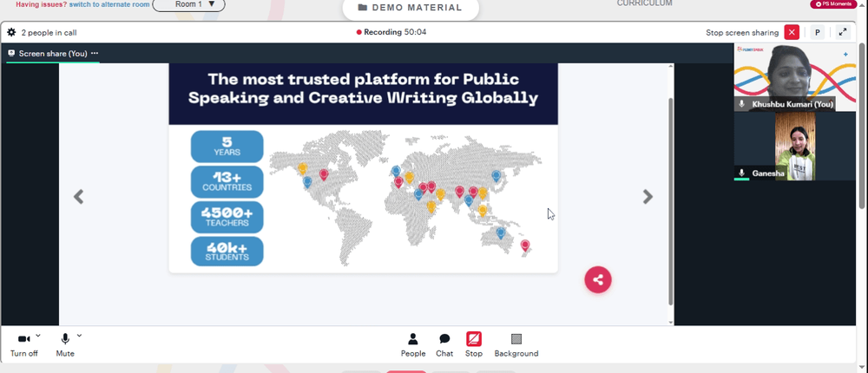868x373 pixels.
Task: Open the Demo Material folder button
Action: 411,8
